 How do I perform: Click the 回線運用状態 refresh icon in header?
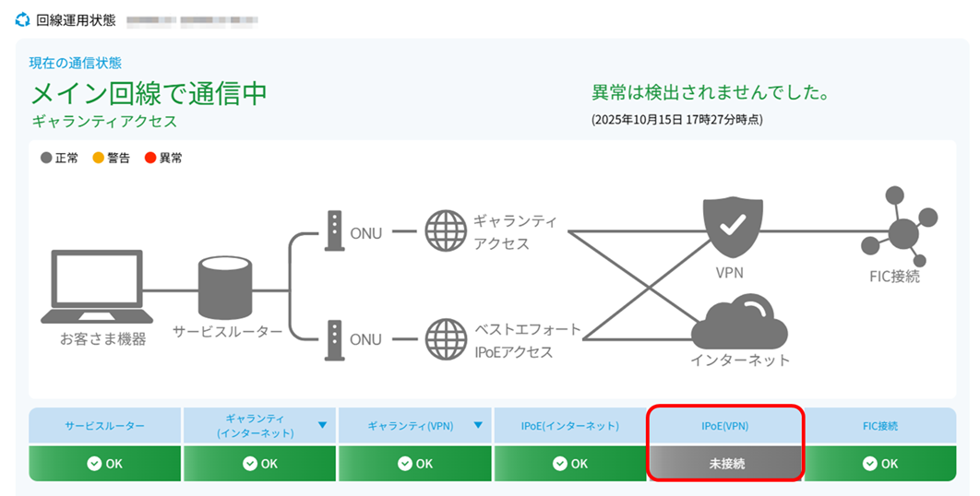[22, 19]
